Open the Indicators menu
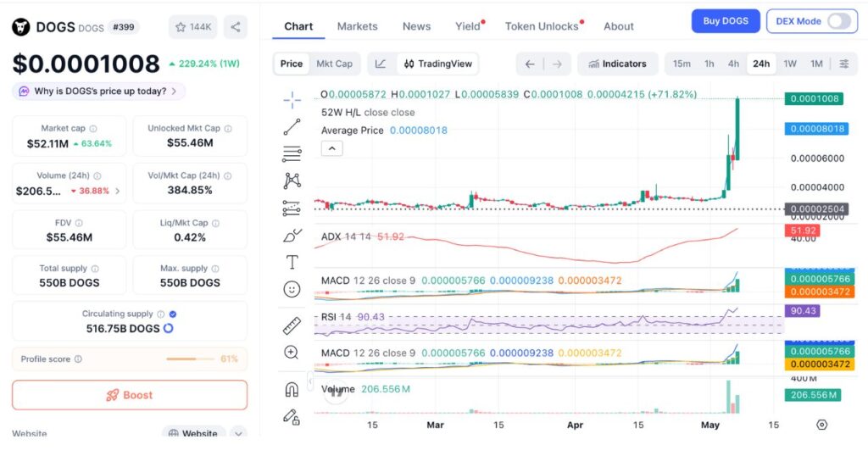 [617, 64]
